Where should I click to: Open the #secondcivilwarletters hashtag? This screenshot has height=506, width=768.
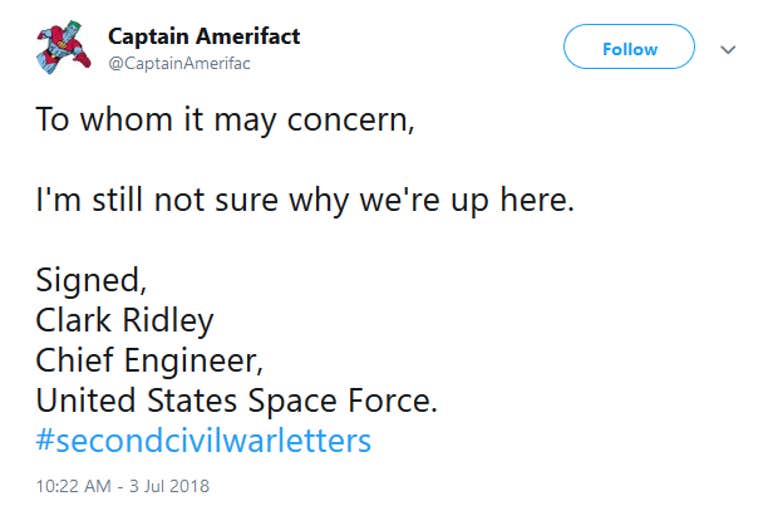point(204,440)
